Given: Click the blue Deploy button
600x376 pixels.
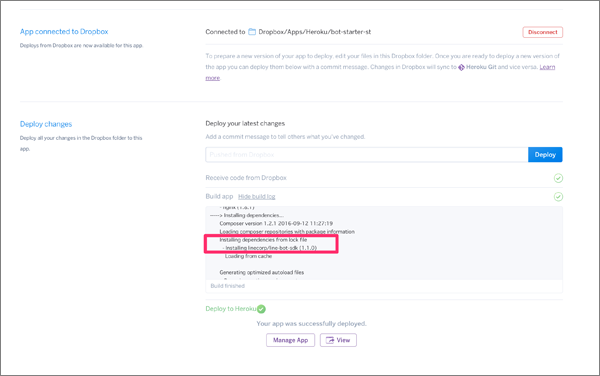Looking at the screenshot, I should 545,155.
